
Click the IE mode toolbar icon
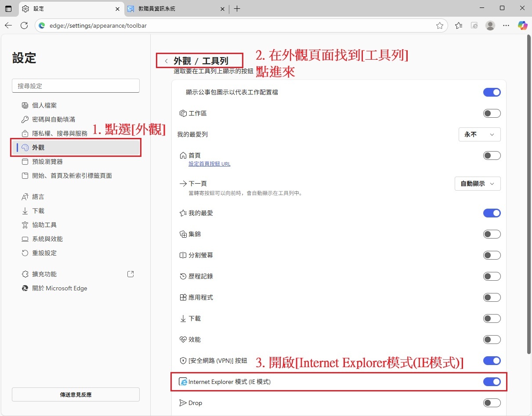pos(474,25)
